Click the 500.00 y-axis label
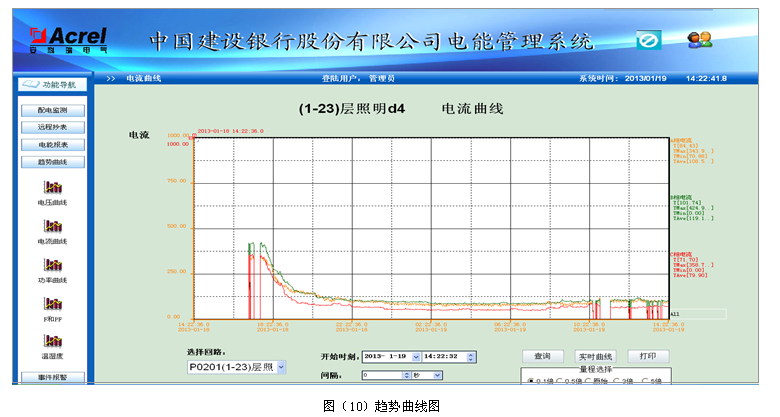Screen dimensions: 780x417 coord(177,226)
